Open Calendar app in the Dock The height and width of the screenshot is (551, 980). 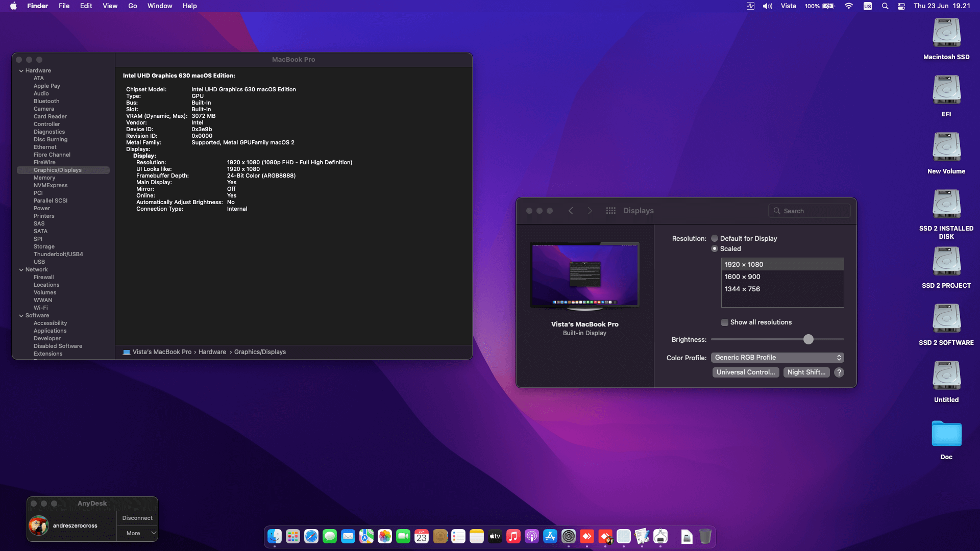(x=422, y=536)
